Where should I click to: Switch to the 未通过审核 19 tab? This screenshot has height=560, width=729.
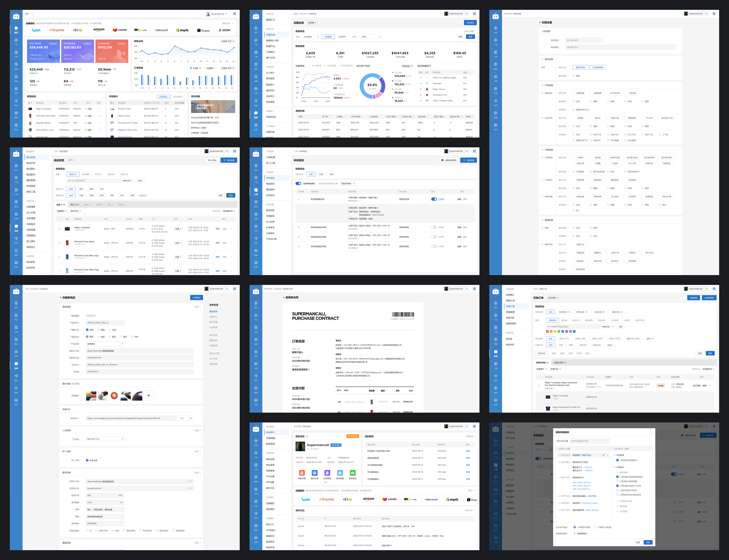click(x=560, y=362)
